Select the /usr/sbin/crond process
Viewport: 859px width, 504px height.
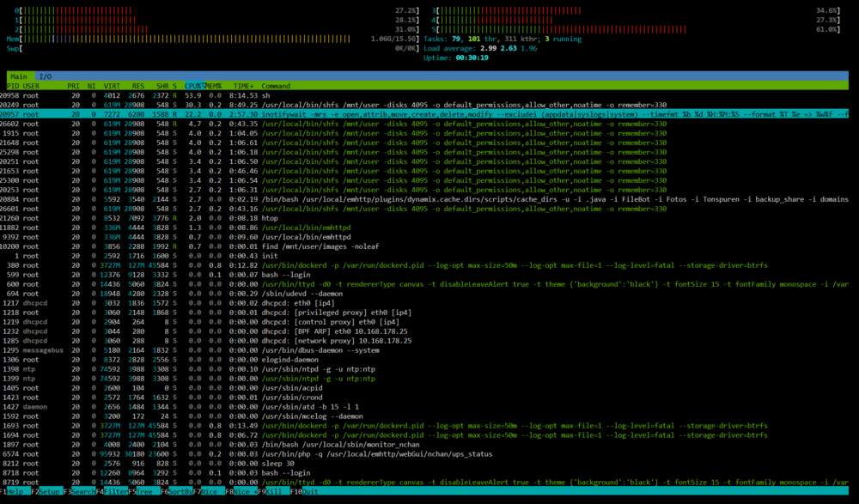424,398
